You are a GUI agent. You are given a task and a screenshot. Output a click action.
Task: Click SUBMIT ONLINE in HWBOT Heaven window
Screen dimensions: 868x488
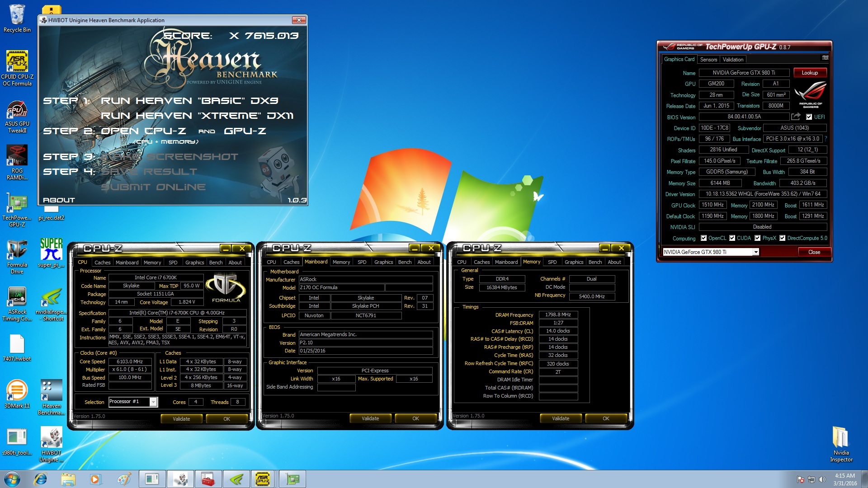click(x=153, y=187)
